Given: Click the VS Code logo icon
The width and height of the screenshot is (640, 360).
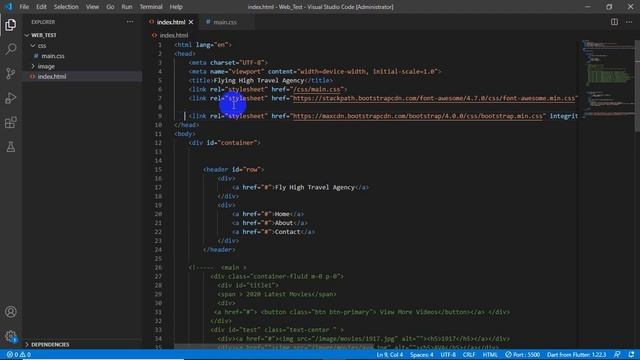Looking at the screenshot, I should click(8, 7).
